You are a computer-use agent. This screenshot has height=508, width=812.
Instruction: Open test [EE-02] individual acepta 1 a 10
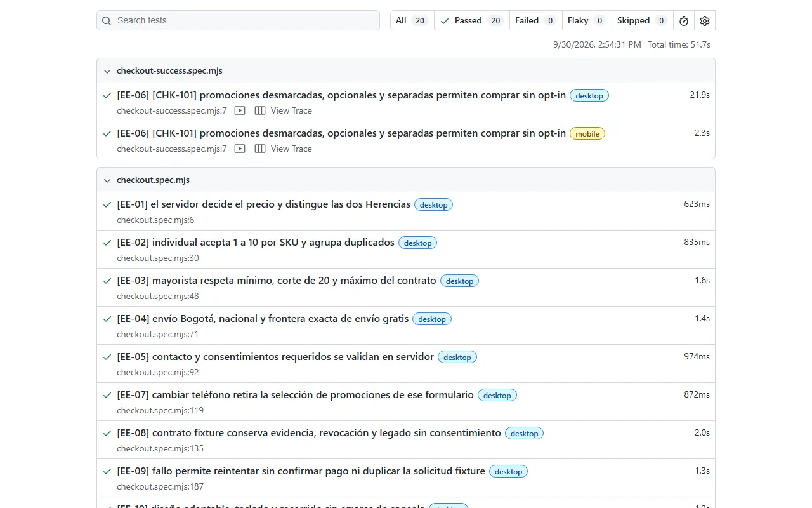256,243
